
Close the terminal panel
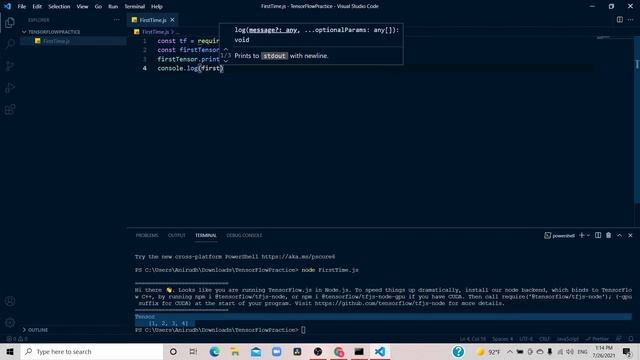pyautogui.click(x=630, y=235)
